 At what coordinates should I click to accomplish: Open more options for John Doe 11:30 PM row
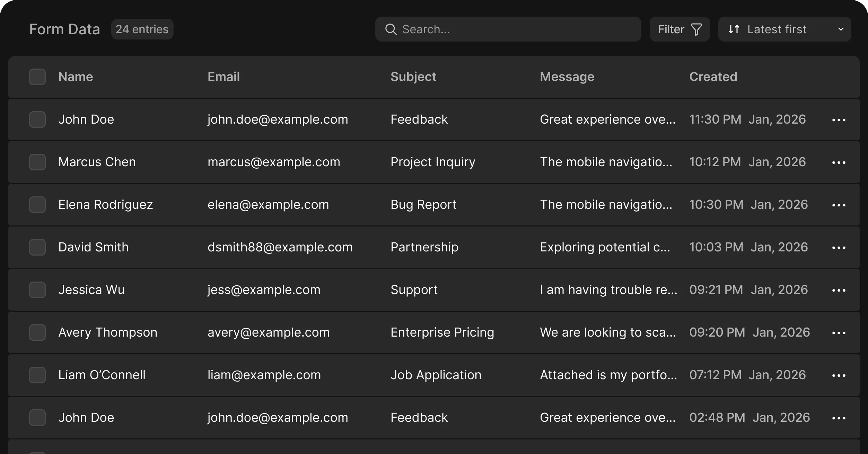(839, 120)
